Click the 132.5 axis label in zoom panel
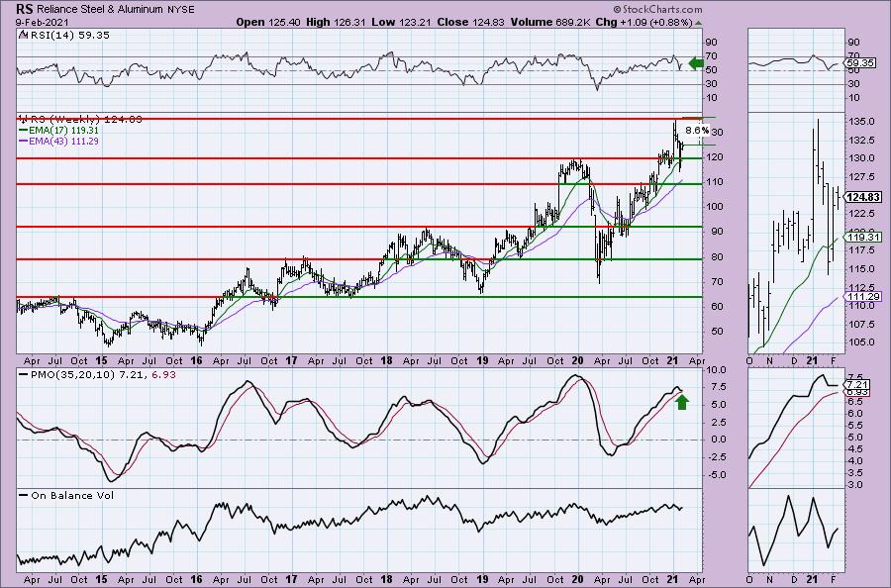Image resolution: width=891 pixels, height=588 pixels. pos(861,140)
